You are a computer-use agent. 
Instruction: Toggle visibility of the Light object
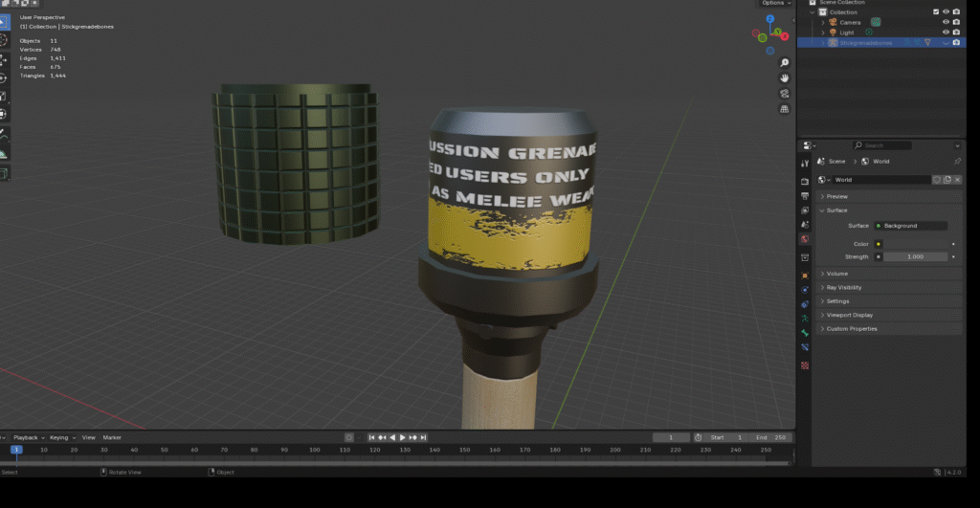[x=946, y=33]
